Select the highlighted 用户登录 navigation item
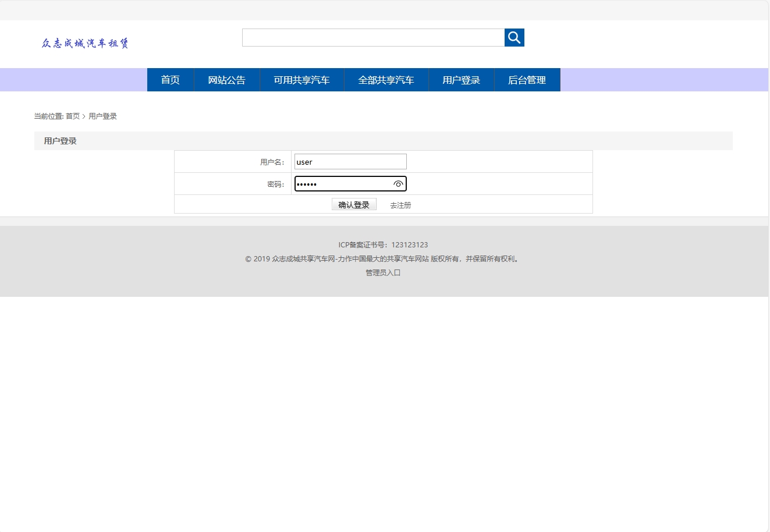This screenshot has width=770, height=532. click(461, 80)
